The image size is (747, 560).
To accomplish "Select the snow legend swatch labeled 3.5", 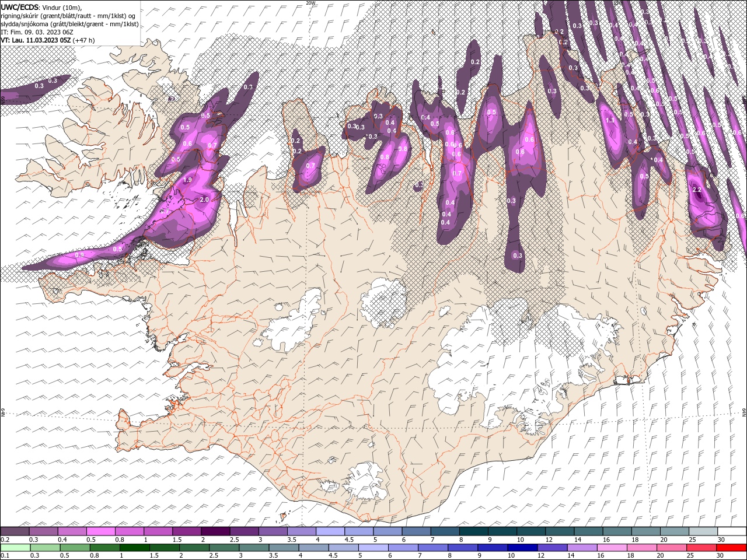I will point(301,531).
